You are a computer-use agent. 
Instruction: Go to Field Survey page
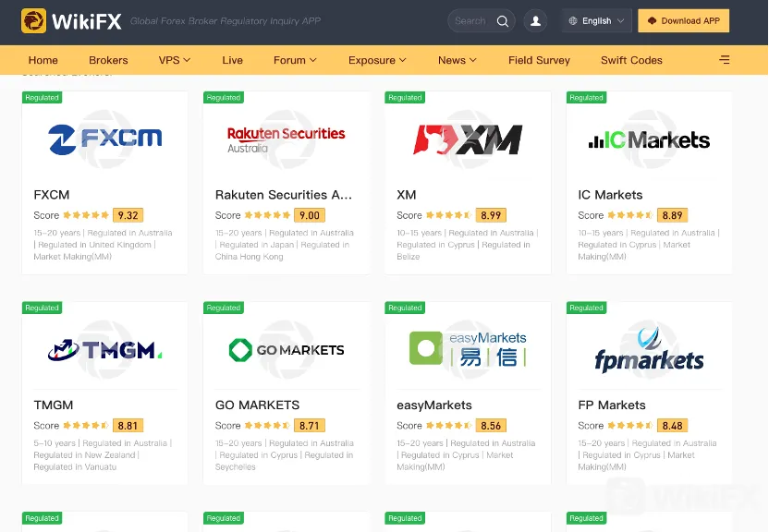[539, 60]
